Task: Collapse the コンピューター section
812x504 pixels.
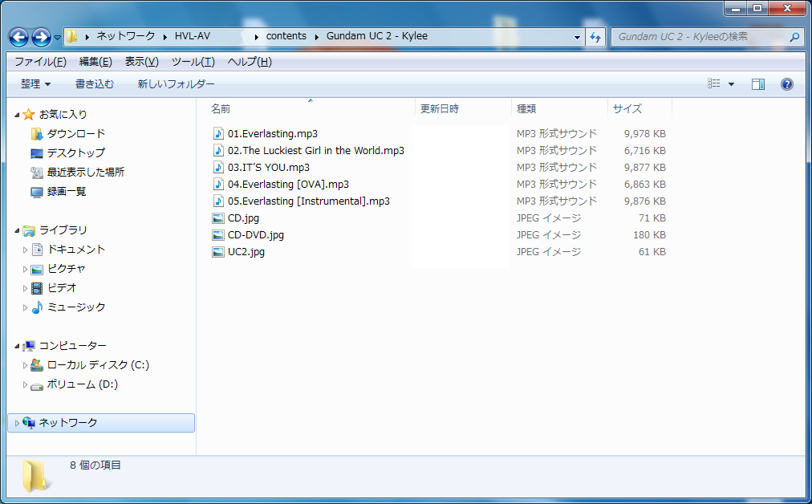Action: coord(17,346)
